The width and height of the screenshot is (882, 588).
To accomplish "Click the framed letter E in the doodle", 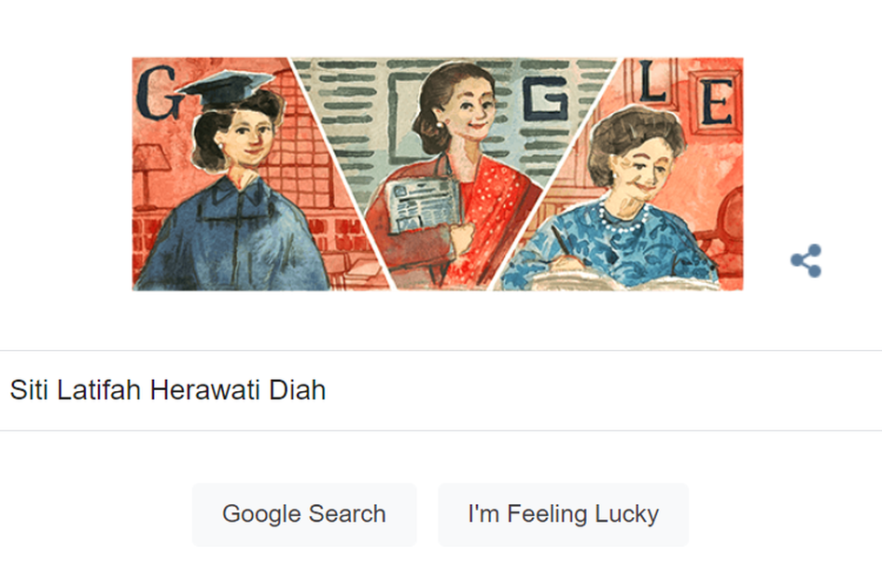I will 716,102.
